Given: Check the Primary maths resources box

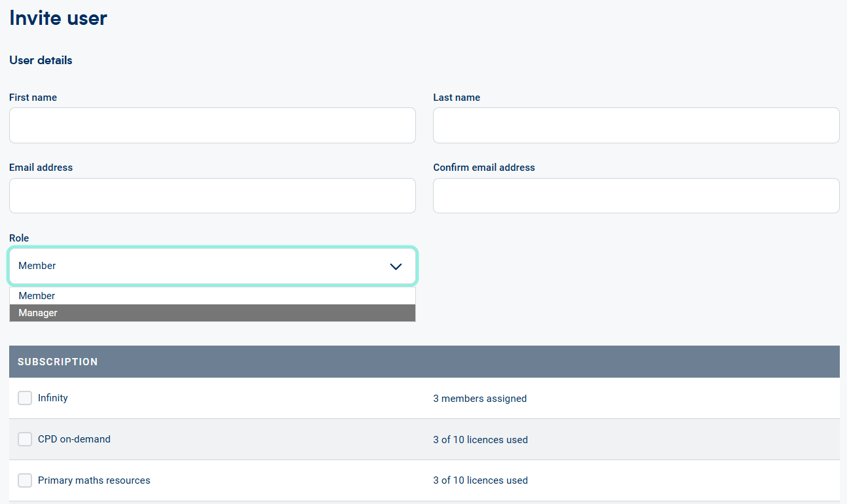Looking at the screenshot, I should pyautogui.click(x=25, y=480).
